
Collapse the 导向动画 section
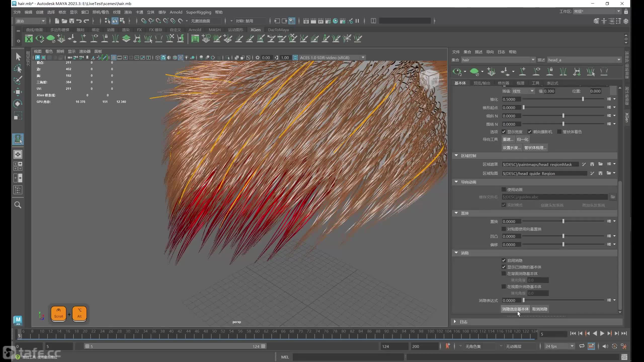(456, 182)
